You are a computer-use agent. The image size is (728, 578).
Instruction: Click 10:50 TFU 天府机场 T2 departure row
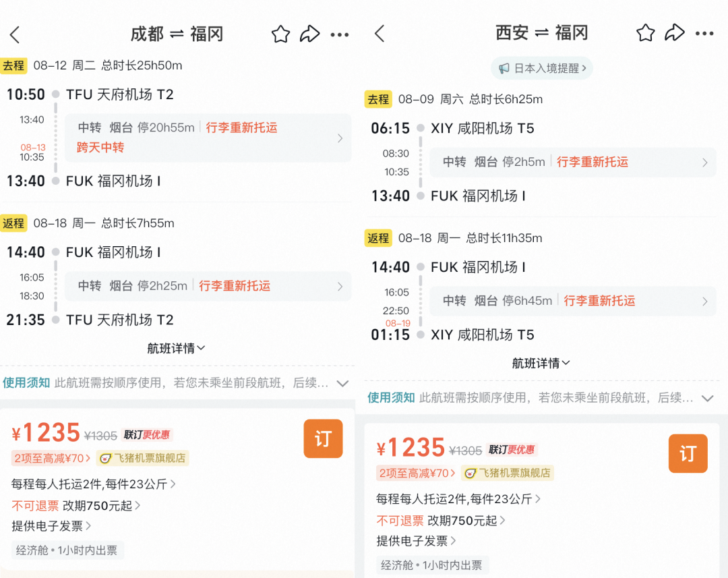[90, 95]
